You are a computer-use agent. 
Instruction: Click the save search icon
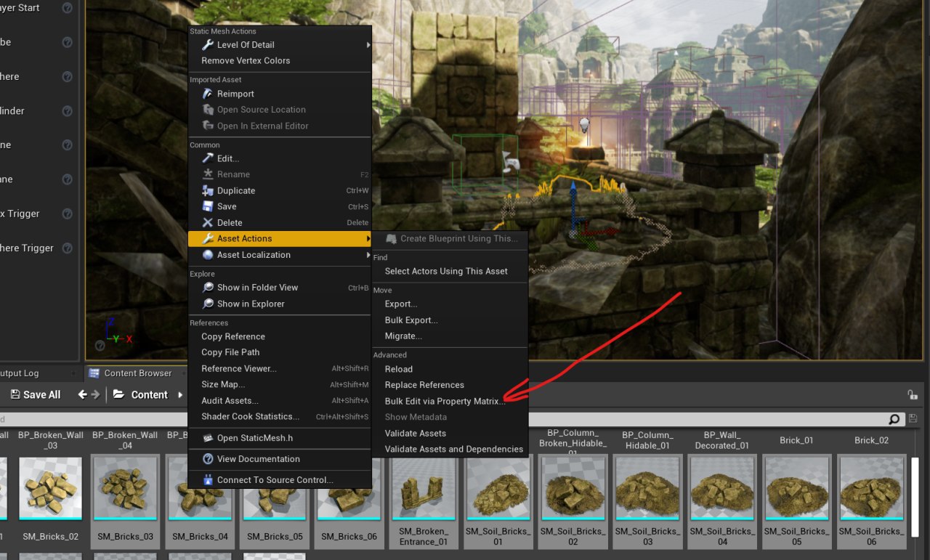(x=913, y=419)
